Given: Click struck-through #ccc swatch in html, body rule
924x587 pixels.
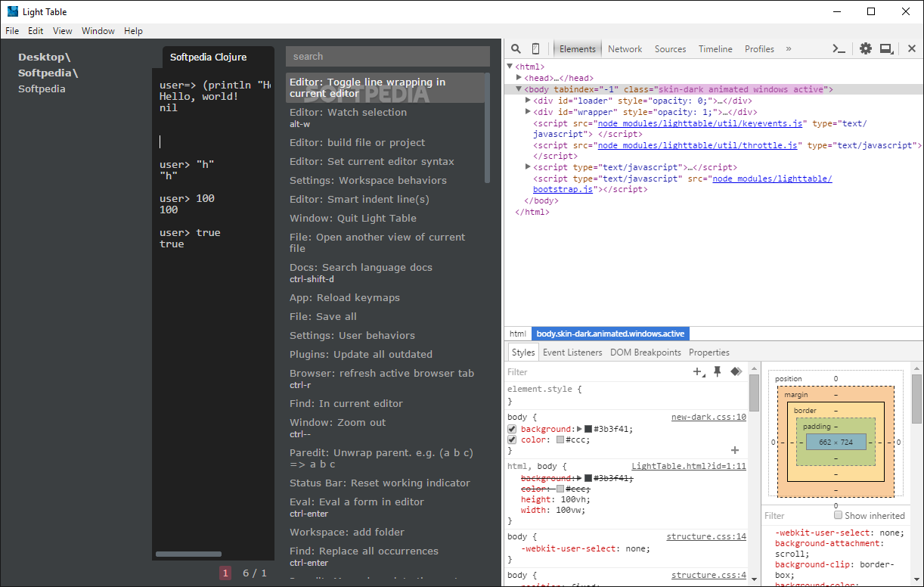Looking at the screenshot, I should (560, 489).
